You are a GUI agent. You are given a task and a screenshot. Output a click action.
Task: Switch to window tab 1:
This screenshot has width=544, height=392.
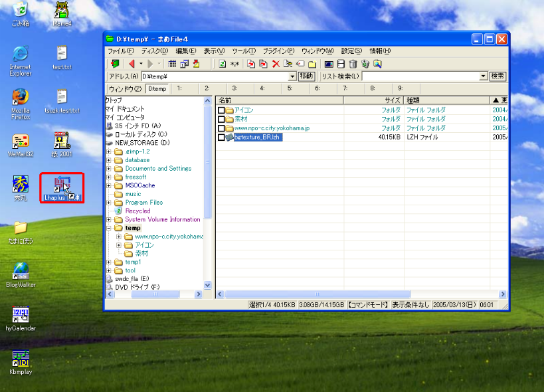click(180, 88)
